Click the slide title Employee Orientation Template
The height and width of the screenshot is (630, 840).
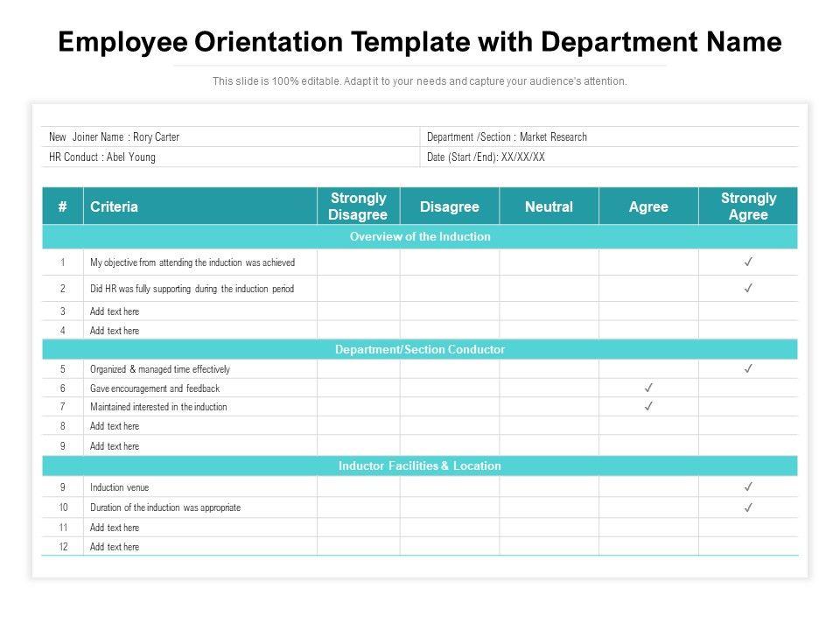420,41
